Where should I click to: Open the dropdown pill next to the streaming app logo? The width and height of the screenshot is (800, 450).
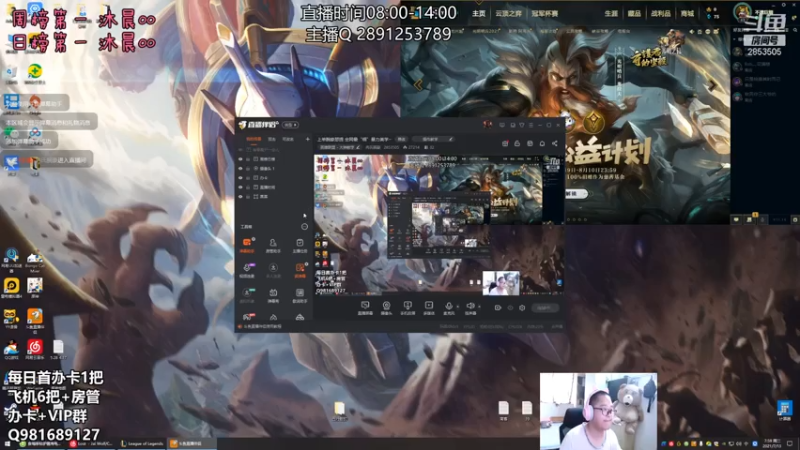click(x=291, y=124)
